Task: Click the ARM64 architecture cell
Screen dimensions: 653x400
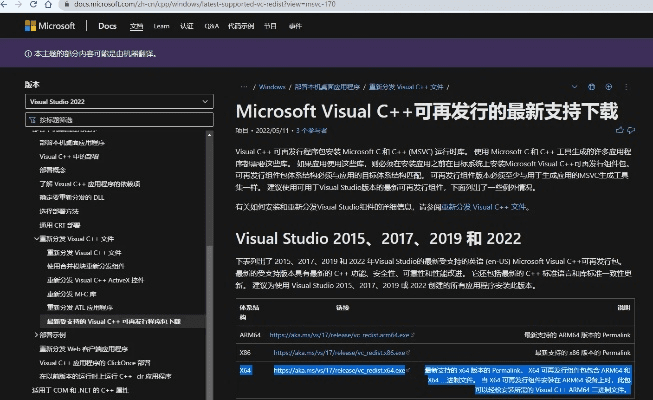Action: coord(250,335)
